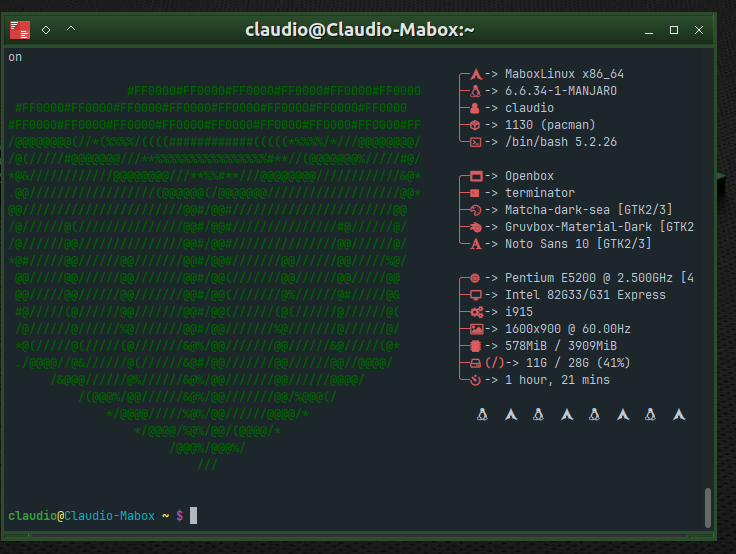Click the diamond icon in the title bar
The width and height of the screenshot is (736, 554).
pos(46,30)
